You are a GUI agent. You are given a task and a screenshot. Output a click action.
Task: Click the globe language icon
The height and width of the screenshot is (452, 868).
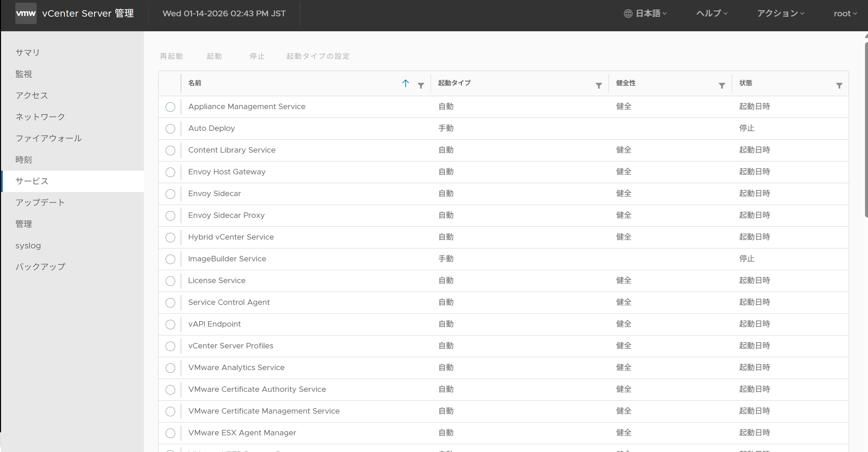point(628,14)
